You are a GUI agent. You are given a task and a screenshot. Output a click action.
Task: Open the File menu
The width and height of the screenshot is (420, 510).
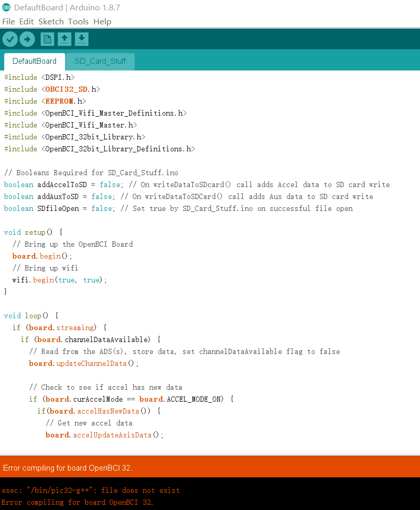pos(8,21)
